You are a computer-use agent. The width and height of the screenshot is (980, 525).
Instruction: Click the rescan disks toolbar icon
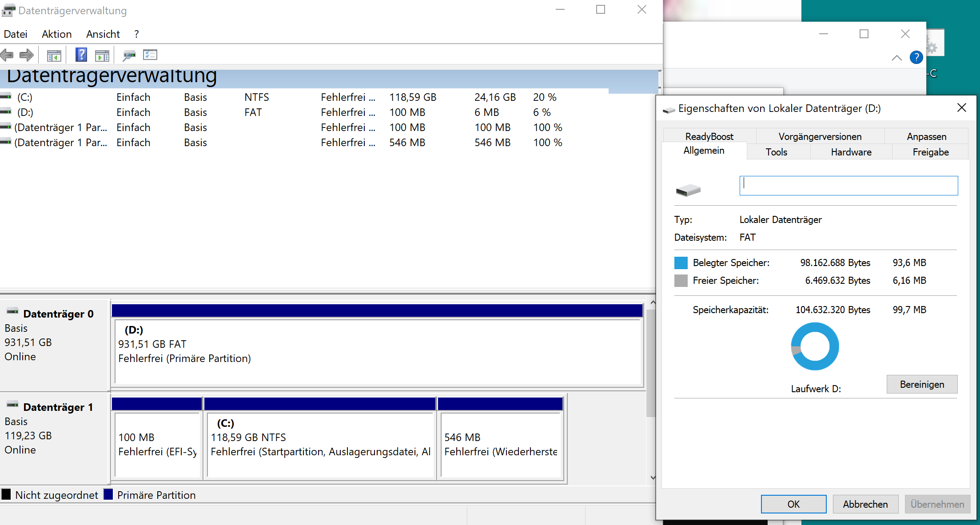pos(129,56)
